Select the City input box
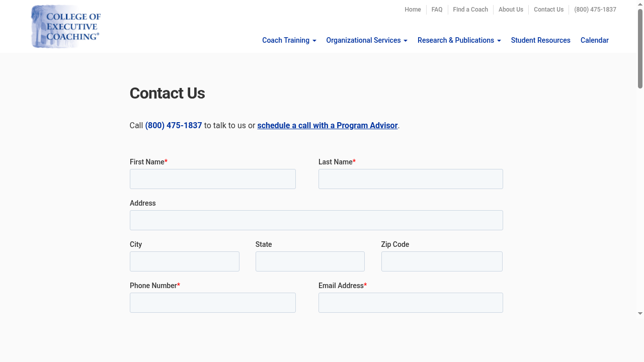Image resolution: width=644 pixels, height=362 pixels. click(x=185, y=261)
